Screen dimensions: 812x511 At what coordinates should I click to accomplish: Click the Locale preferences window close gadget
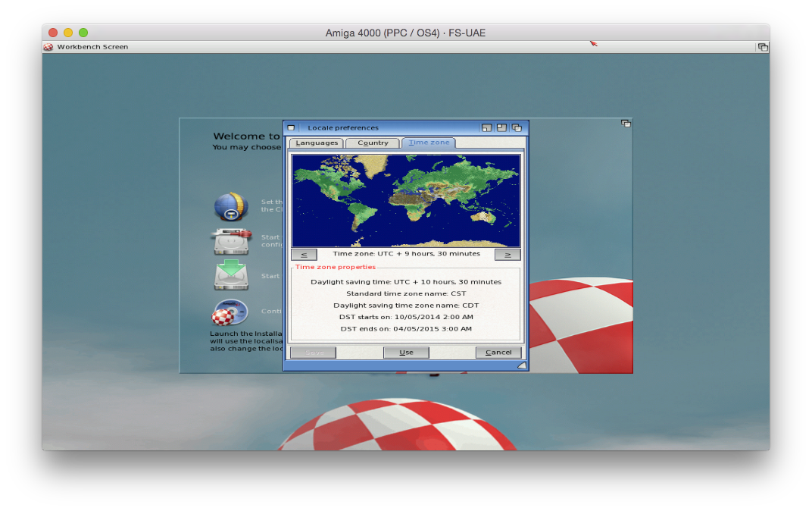(291, 127)
